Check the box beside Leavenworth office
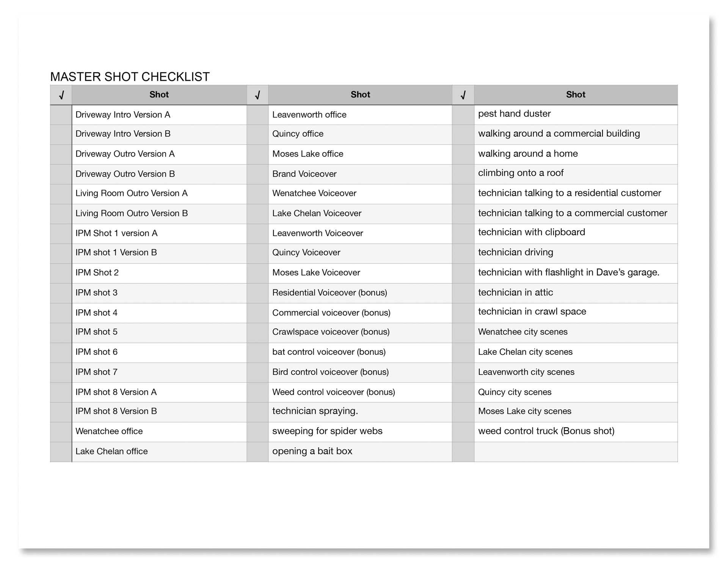 [x=257, y=115]
